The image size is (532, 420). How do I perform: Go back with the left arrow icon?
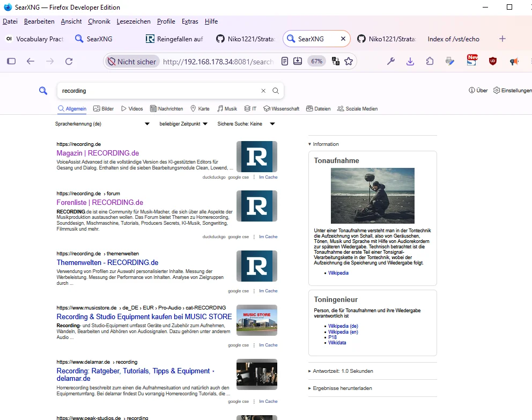(31, 61)
